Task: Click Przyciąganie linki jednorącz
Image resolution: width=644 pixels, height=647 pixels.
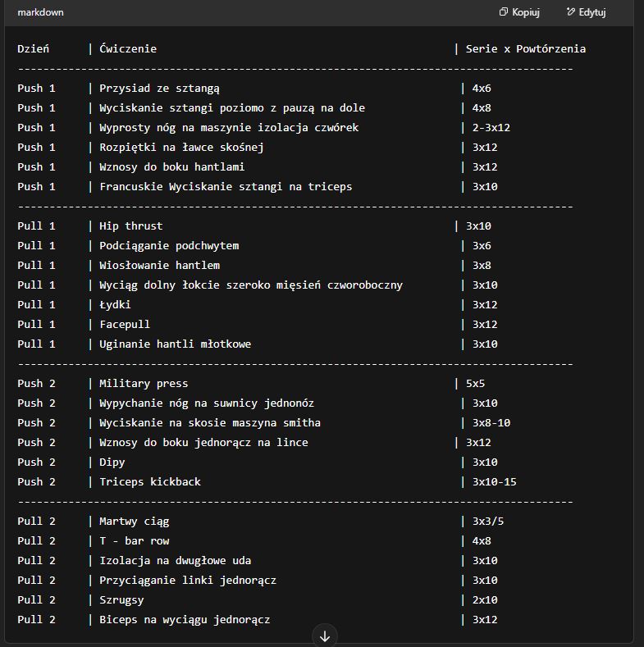Action: 188,581
